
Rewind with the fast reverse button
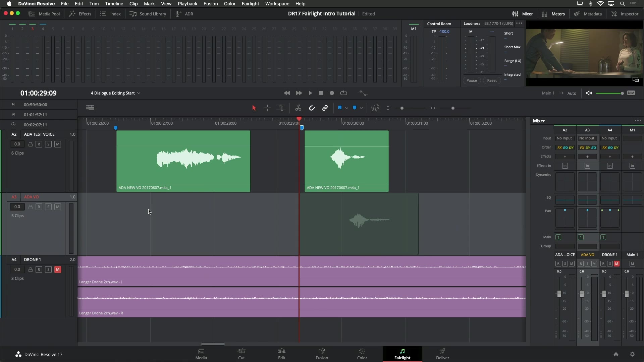(287, 93)
